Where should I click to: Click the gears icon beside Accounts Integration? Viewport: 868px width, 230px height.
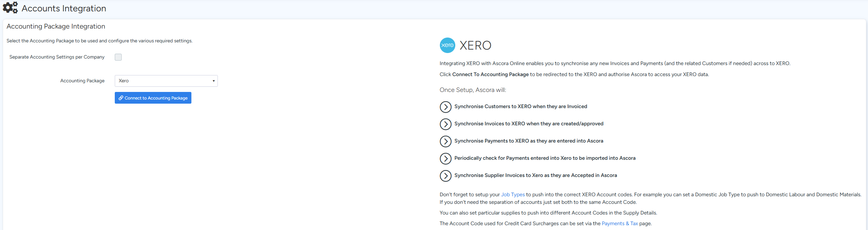10,8
